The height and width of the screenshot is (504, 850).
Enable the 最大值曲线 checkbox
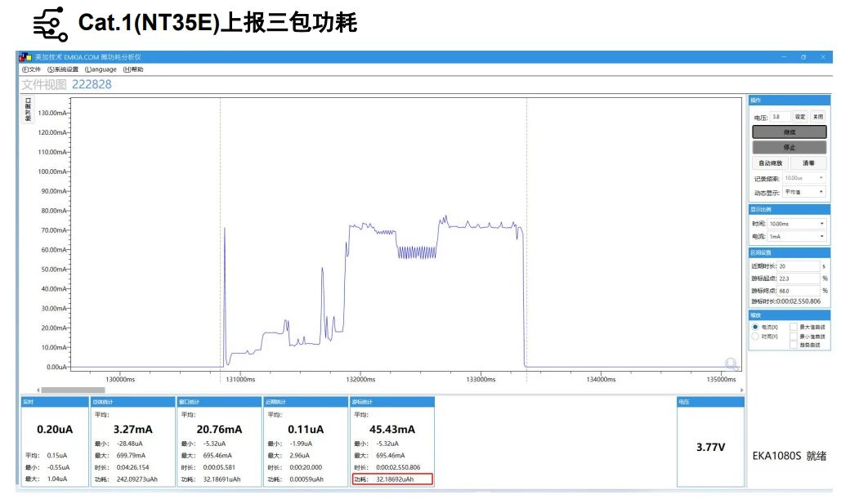(x=793, y=326)
